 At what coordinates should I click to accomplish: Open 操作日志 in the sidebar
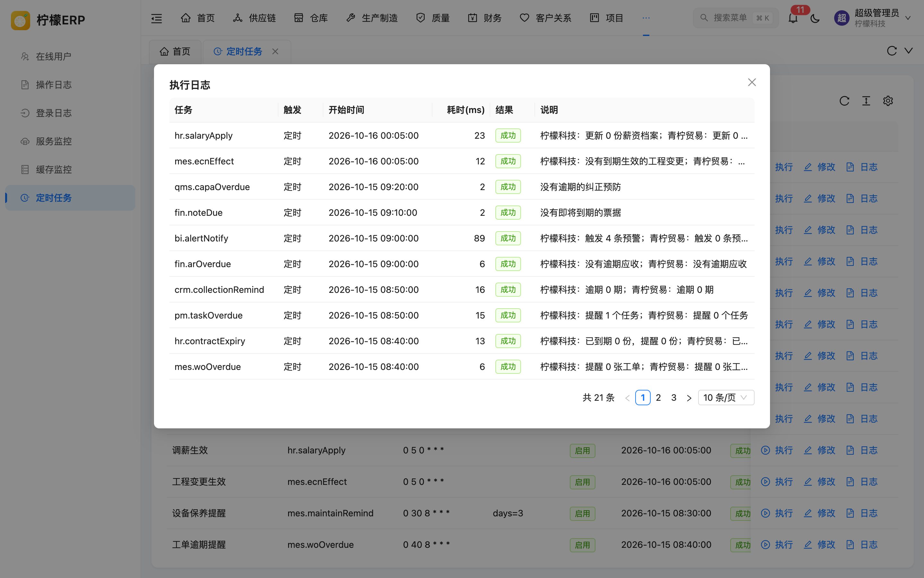click(x=70, y=85)
